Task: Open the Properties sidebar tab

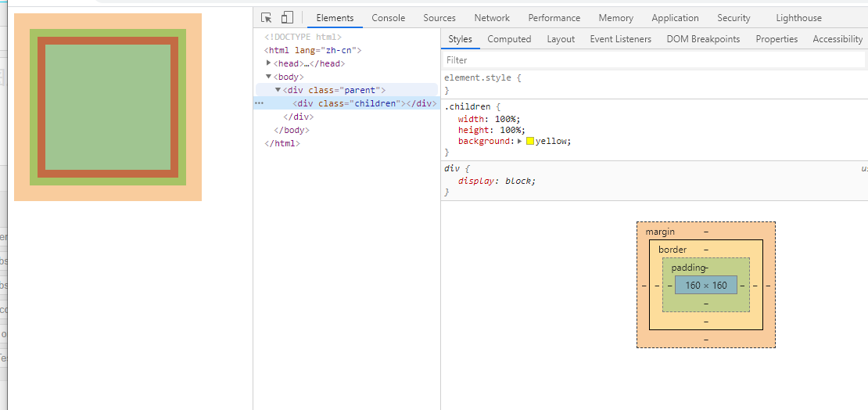Action: [777, 39]
